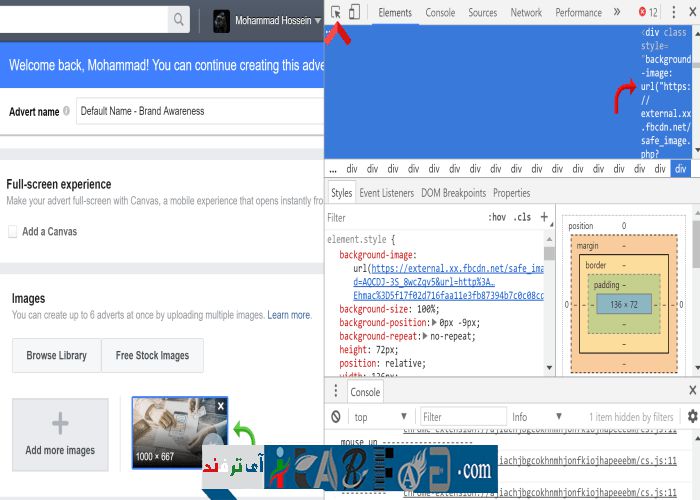
Task: Click the clear console icon
Action: (336, 417)
